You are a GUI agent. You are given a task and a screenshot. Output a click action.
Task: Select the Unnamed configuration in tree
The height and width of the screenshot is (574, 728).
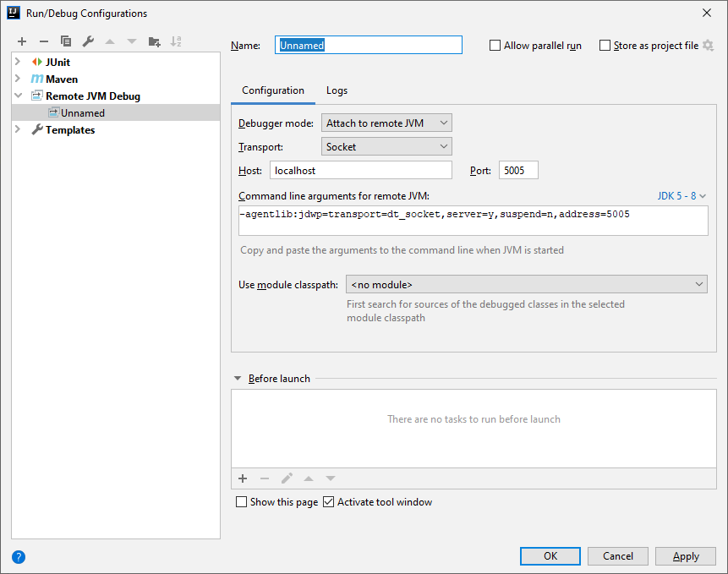pyautogui.click(x=116, y=112)
